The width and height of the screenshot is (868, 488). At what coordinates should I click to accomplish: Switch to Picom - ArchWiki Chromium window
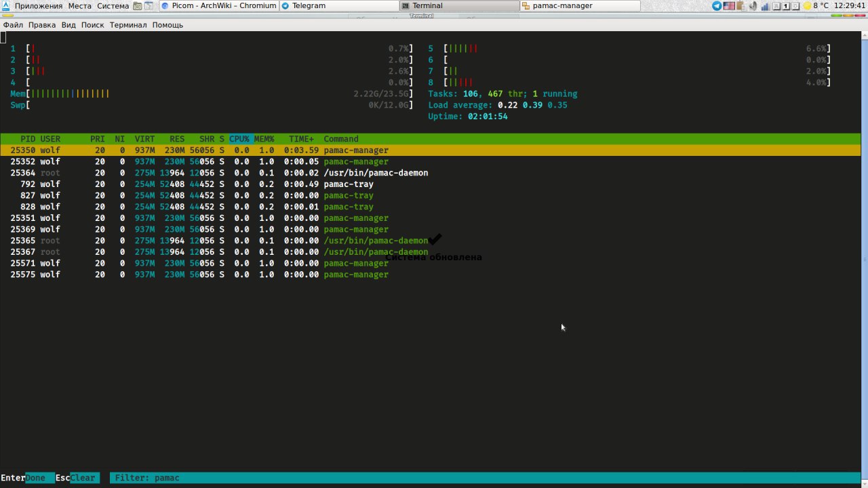218,5
